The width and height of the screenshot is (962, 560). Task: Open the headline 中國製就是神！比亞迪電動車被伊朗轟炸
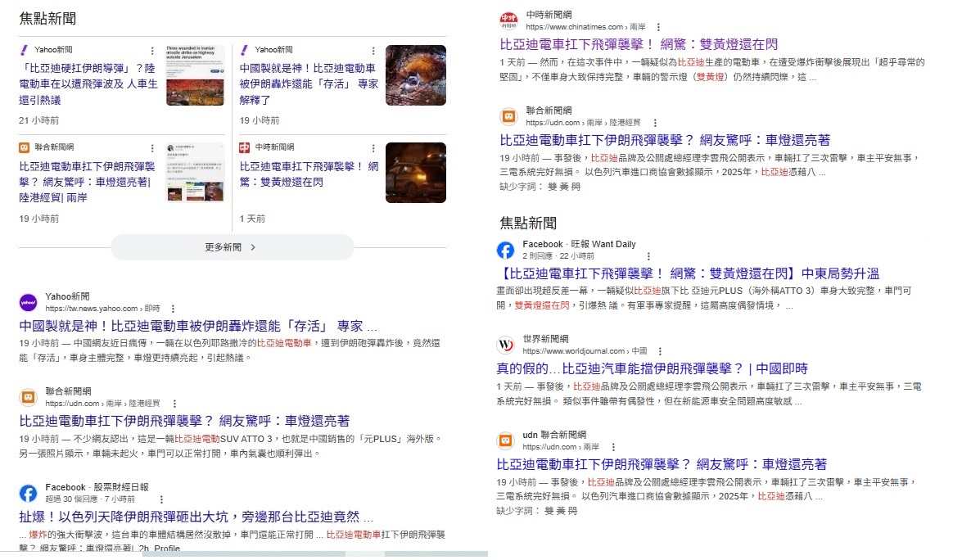(x=198, y=327)
